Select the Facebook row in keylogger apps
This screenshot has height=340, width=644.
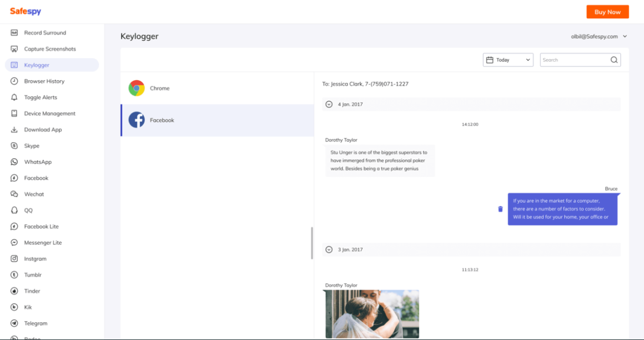(x=217, y=120)
